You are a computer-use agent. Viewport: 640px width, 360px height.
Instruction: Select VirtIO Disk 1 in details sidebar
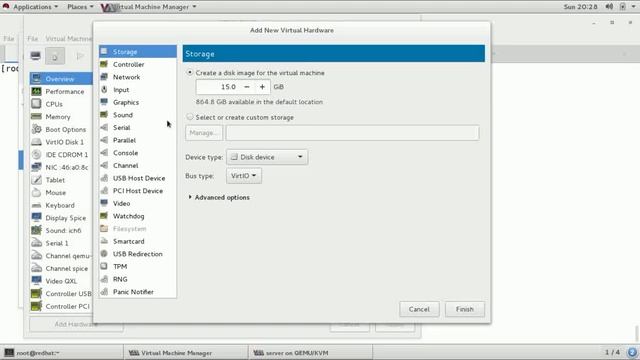click(61, 142)
